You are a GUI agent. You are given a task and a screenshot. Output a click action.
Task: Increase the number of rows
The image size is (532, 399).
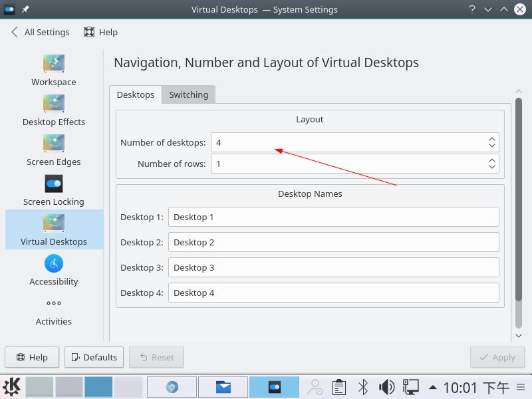[x=492, y=160]
